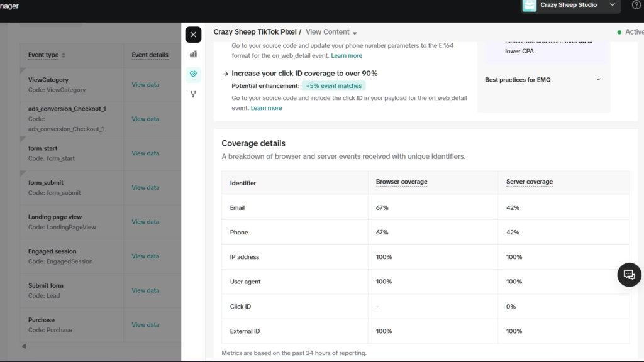Sort the table by Event type arrows
Viewport: 644px width, 362px height.
click(64, 55)
